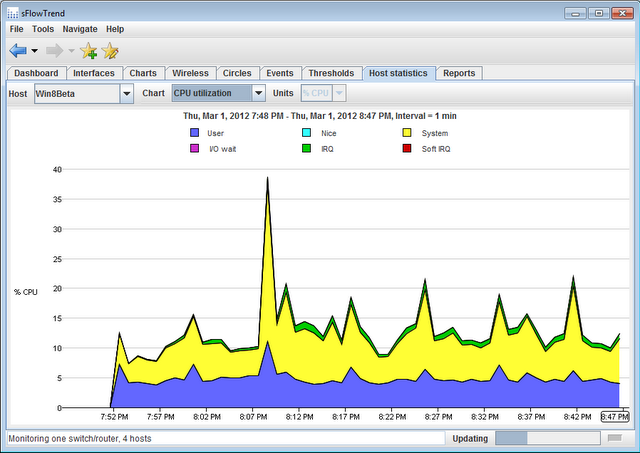Click the organize favorites star icon
The image size is (640, 453).
[110, 51]
